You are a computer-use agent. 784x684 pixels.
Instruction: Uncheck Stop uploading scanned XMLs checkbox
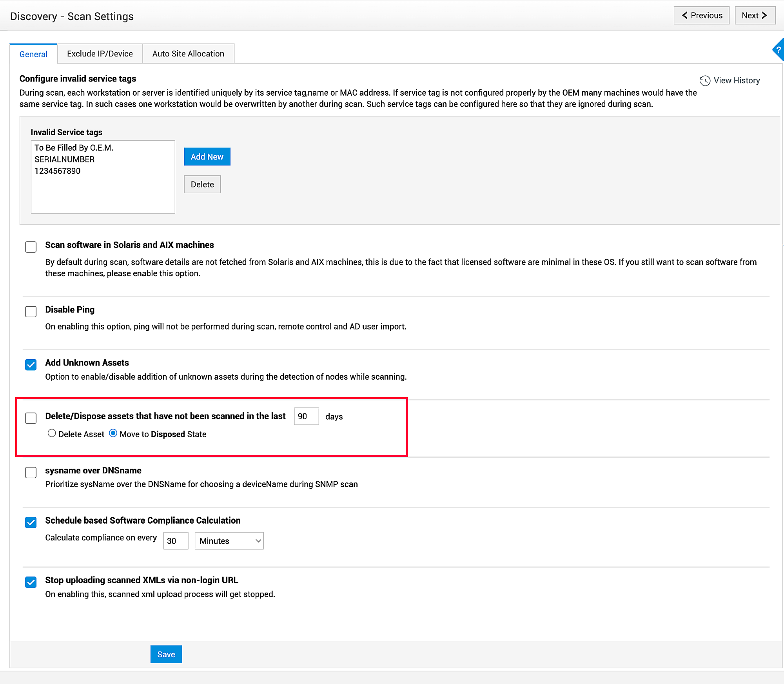click(31, 582)
